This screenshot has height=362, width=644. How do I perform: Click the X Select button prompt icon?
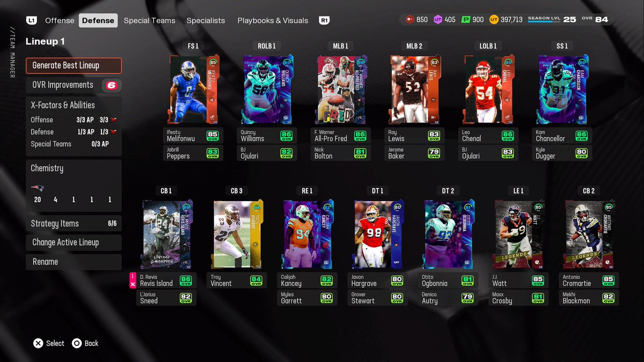pos(38,343)
